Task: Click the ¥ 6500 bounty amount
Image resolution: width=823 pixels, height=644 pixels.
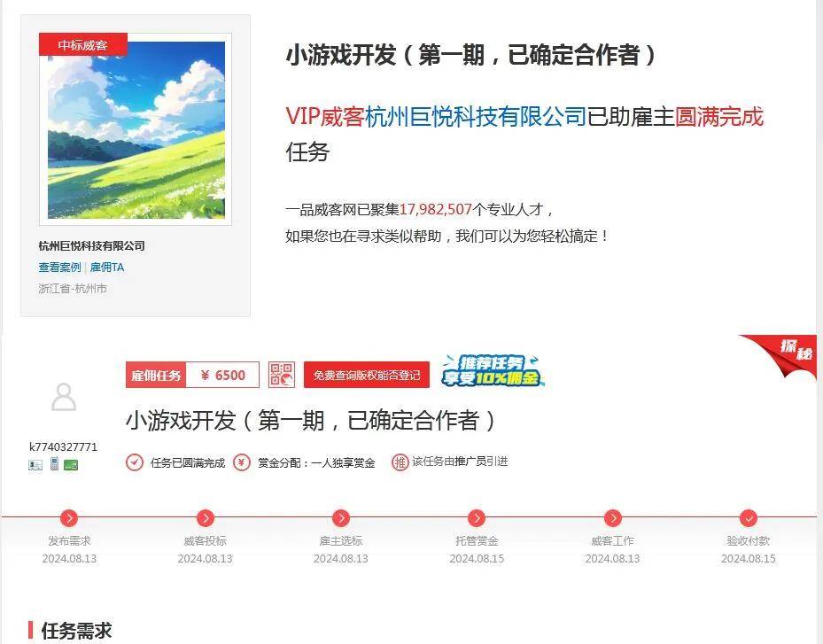Action: click(222, 375)
